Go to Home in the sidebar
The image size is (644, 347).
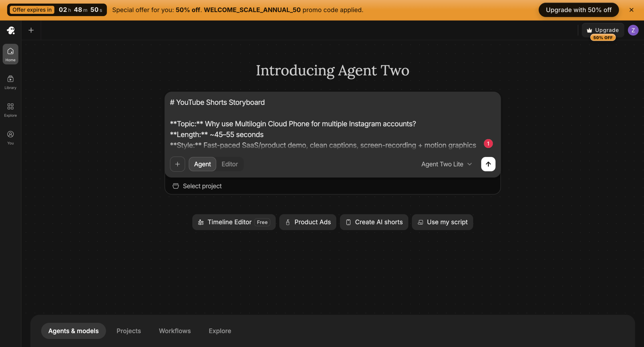click(x=10, y=54)
